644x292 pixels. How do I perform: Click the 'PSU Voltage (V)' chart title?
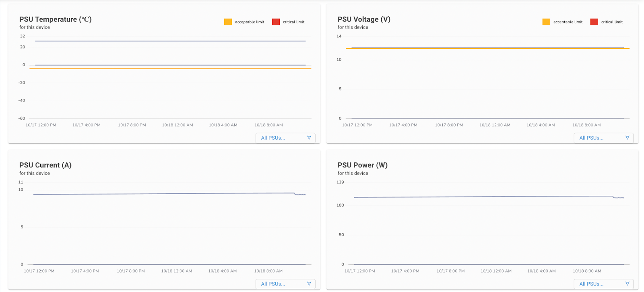pos(364,19)
